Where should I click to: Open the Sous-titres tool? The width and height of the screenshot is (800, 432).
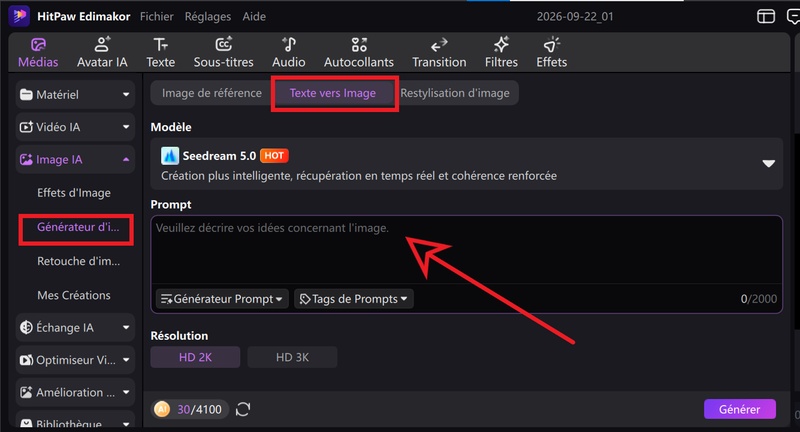223,53
